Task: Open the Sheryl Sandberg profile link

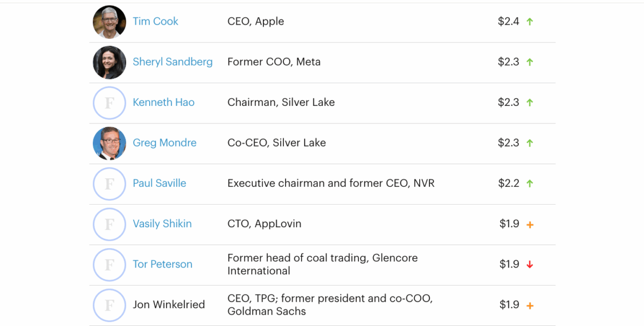Action: 172,62
